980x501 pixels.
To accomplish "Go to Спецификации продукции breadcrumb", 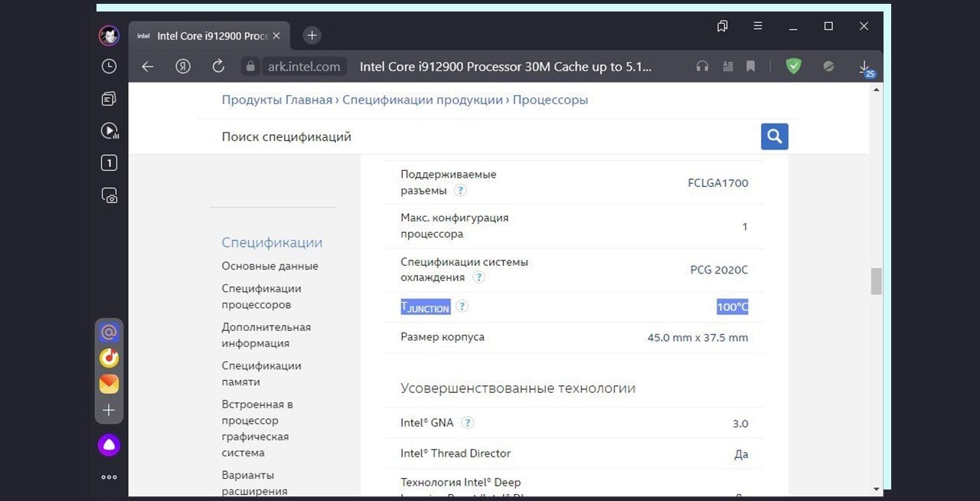I will point(423,100).
